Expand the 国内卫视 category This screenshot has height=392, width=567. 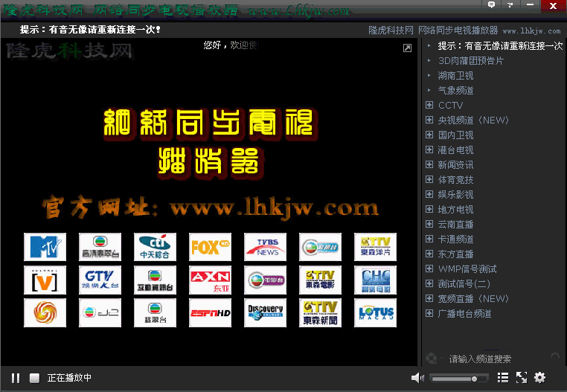point(429,135)
